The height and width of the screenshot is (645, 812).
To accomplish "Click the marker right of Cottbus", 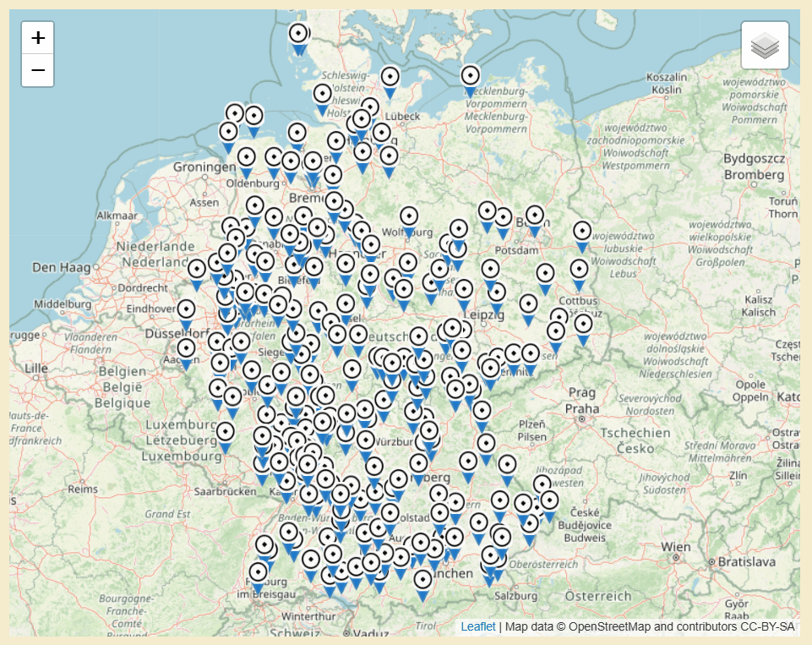I will click(584, 330).
